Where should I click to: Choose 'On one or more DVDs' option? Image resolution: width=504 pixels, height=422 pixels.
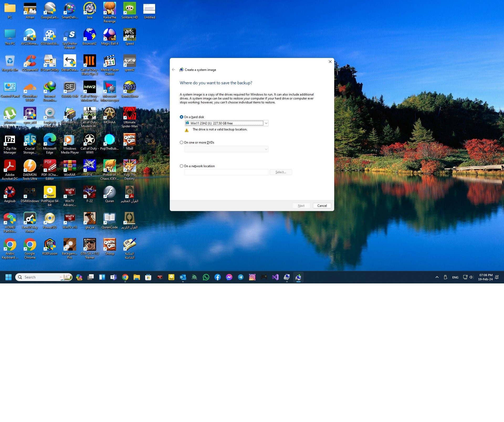pos(181,143)
